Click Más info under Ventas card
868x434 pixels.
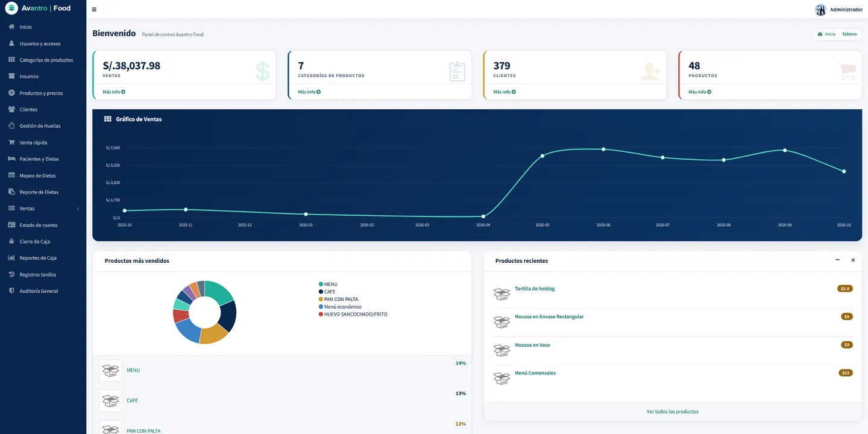[114, 92]
